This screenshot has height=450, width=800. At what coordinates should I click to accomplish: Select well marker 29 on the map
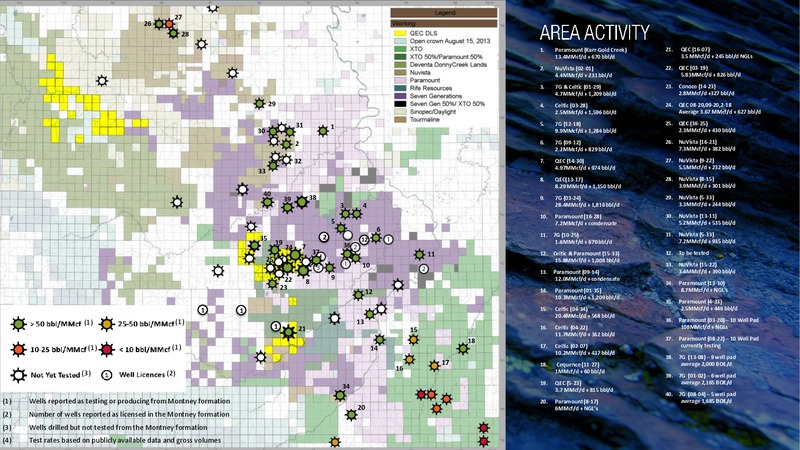(x=260, y=104)
